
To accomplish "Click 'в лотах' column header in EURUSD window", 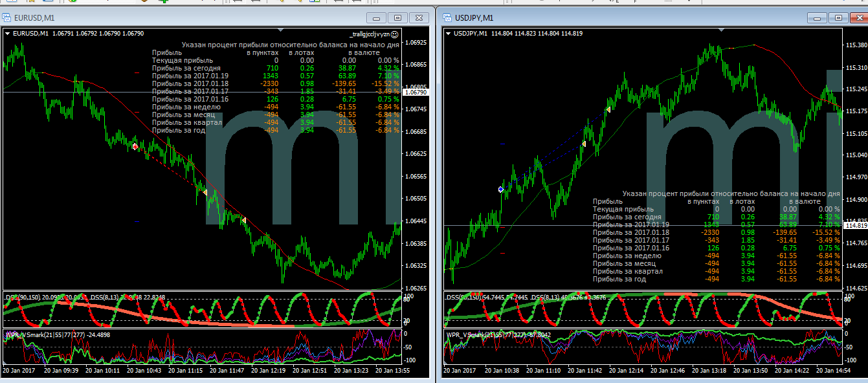I will (x=301, y=52).
